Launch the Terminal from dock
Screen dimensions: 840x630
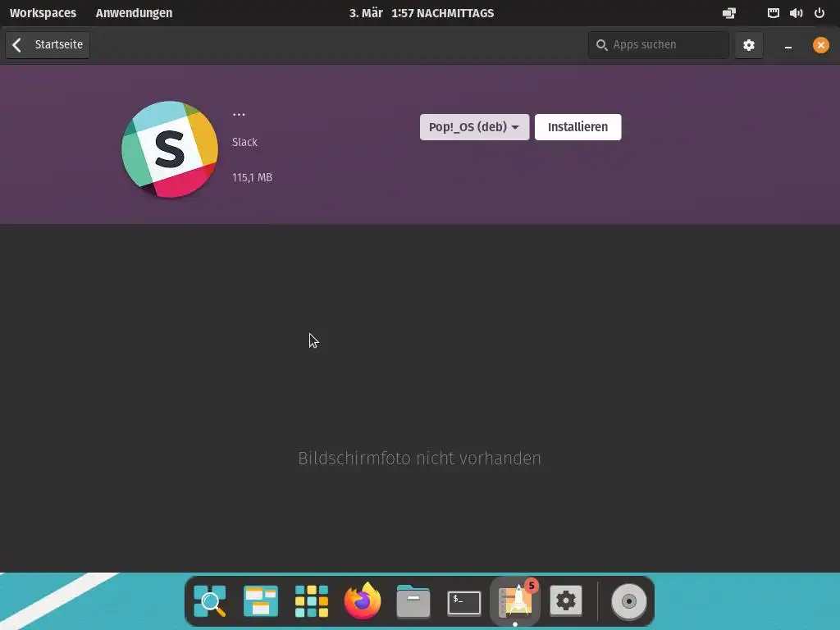click(464, 603)
